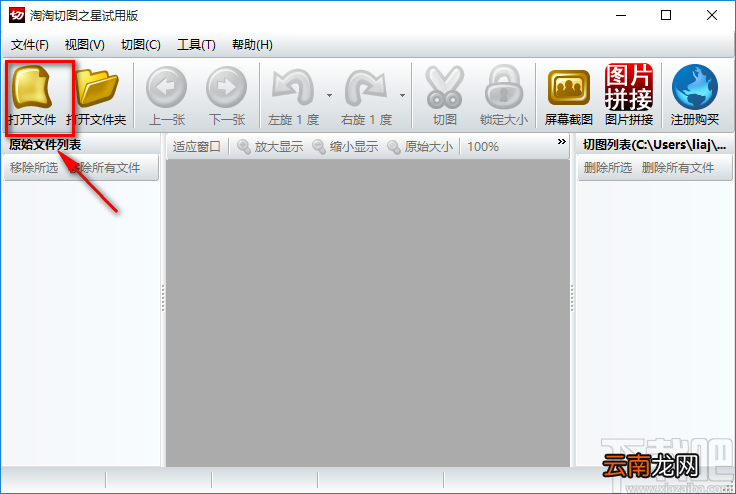Go to previous image 上一张

tap(166, 95)
